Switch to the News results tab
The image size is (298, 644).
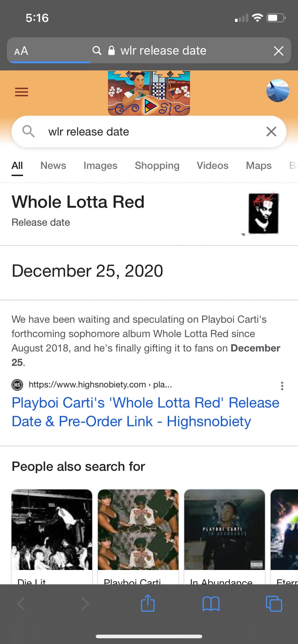tap(53, 165)
